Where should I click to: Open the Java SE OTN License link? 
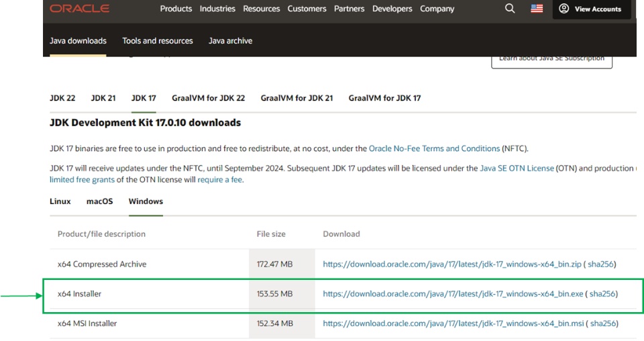pyautogui.click(x=517, y=168)
